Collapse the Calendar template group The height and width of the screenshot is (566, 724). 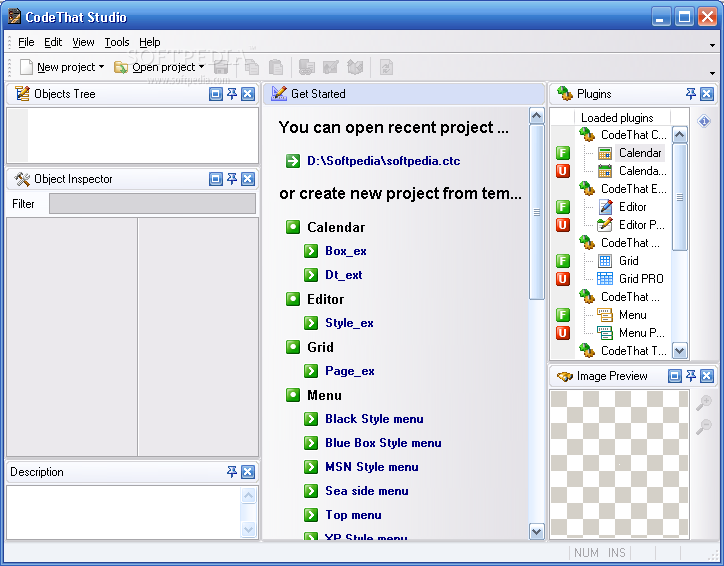293,227
